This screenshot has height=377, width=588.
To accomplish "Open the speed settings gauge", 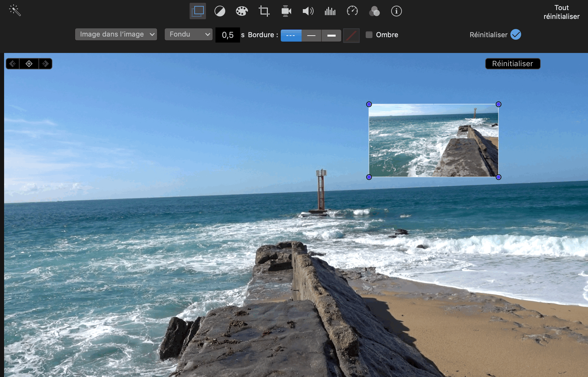I will [352, 11].
